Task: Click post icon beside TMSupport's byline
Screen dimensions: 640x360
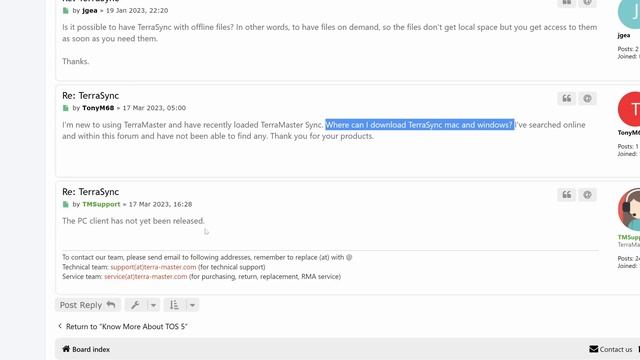Action: click(x=66, y=204)
